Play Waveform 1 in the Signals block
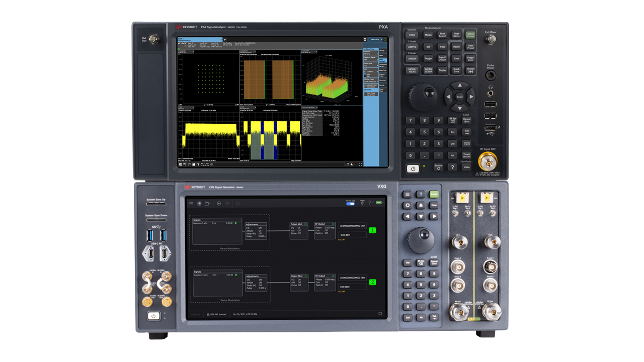Screen dimensions: 644x362 pos(236,222)
